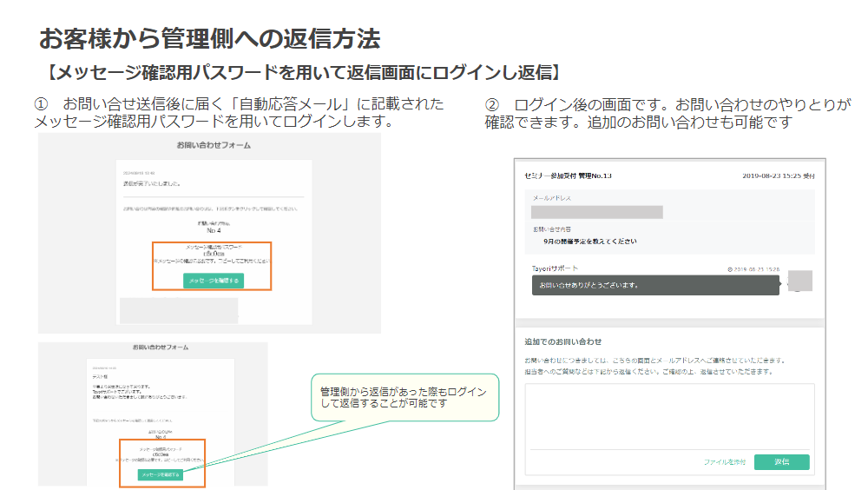
Task: Click the slide title お客様から管理側への返信方法
Action: 209,39
